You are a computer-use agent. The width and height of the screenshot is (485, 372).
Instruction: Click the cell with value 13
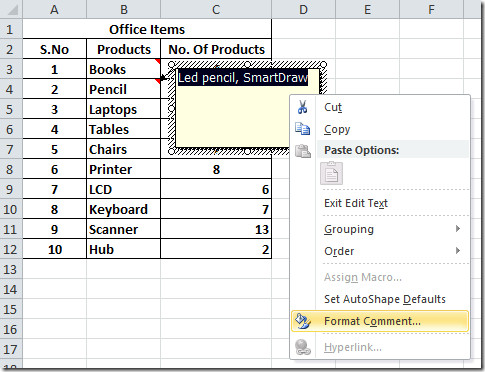click(x=216, y=229)
